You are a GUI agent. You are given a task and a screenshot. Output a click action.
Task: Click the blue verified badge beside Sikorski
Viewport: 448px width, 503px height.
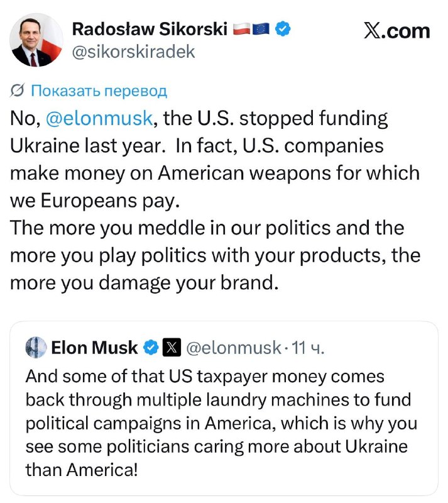coord(283,29)
